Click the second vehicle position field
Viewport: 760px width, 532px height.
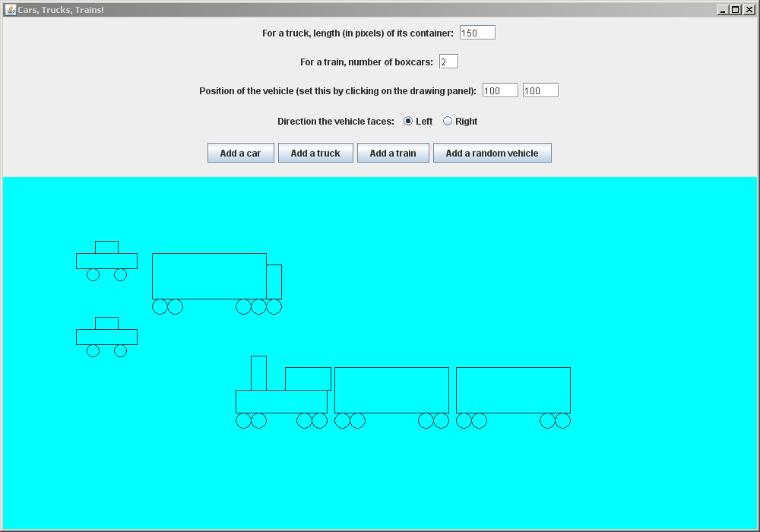click(540, 91)
